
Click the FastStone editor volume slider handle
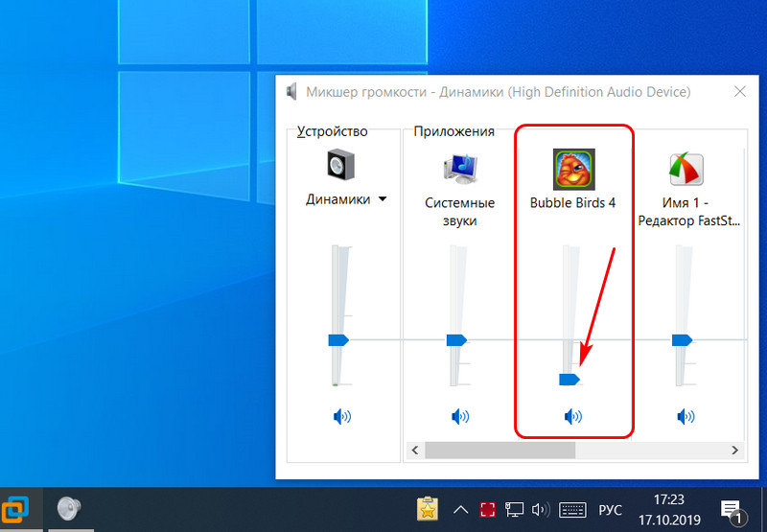tap(682, 340)
